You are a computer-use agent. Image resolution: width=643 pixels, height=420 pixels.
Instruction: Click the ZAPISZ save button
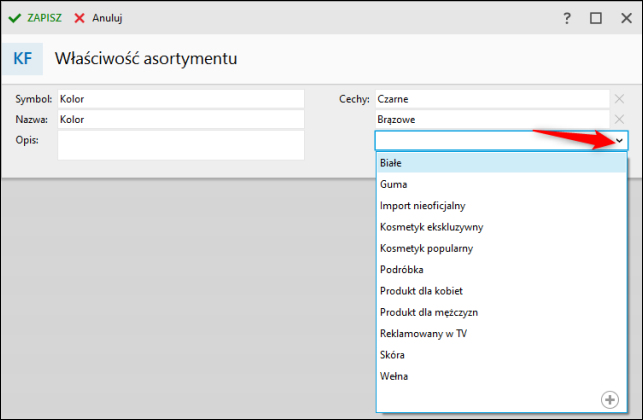36,18
